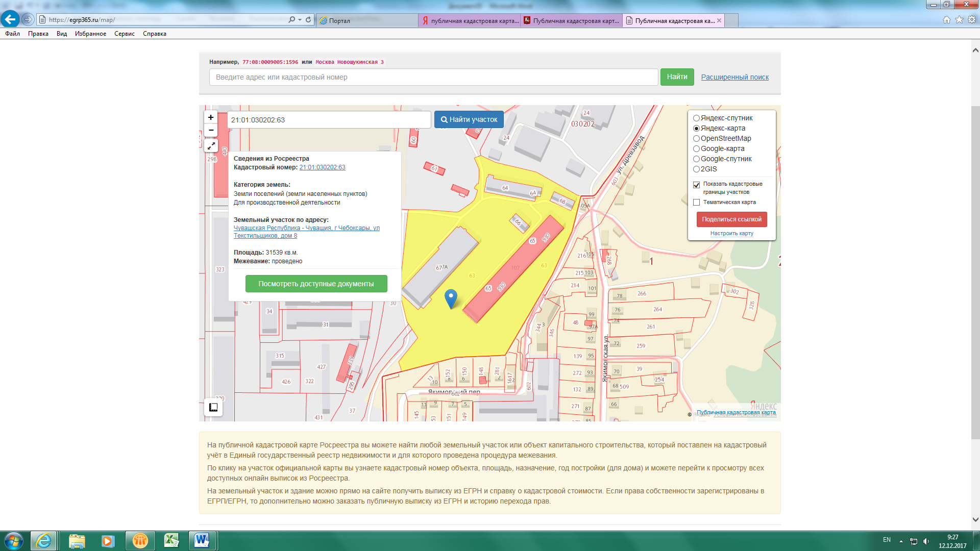Click the browser back arrow button

(10, 19)
